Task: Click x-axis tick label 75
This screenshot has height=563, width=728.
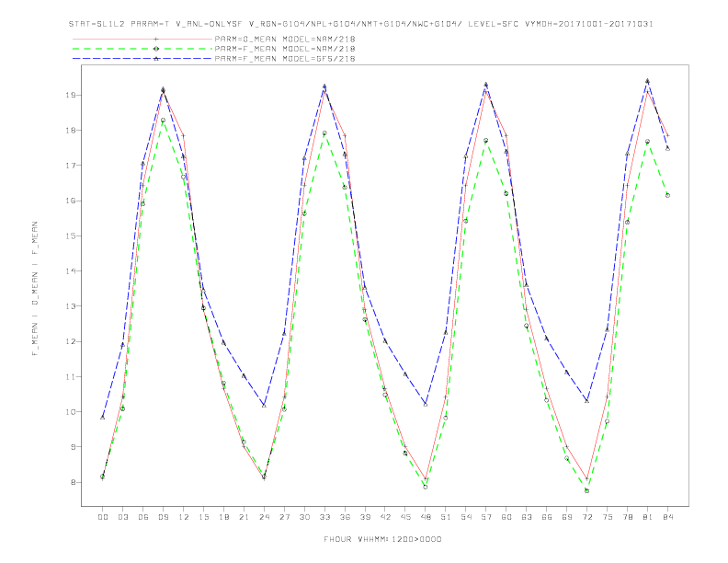Action: click(x=608, y=517)
